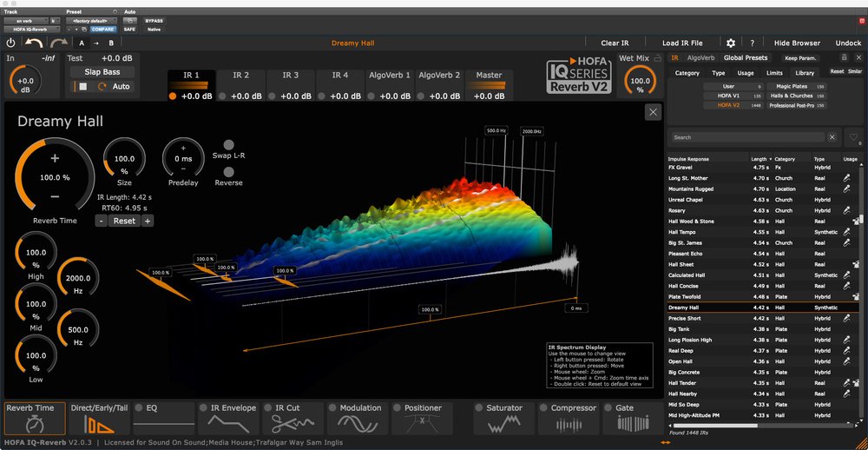
Task: Enable the EQ module toggle dot
Action: [138, 408]
